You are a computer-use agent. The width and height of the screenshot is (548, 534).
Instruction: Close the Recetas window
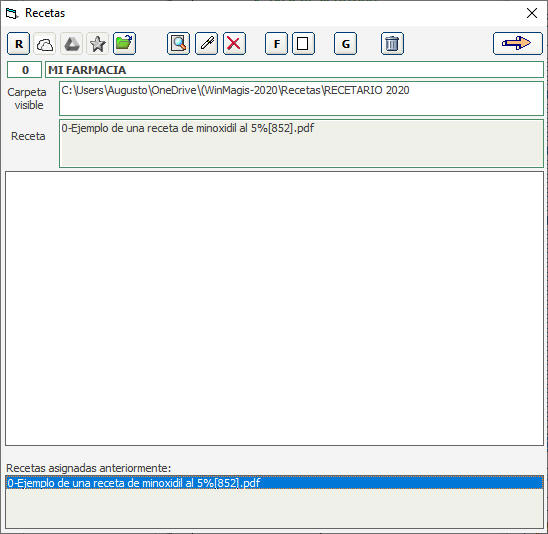coord(532,13)
